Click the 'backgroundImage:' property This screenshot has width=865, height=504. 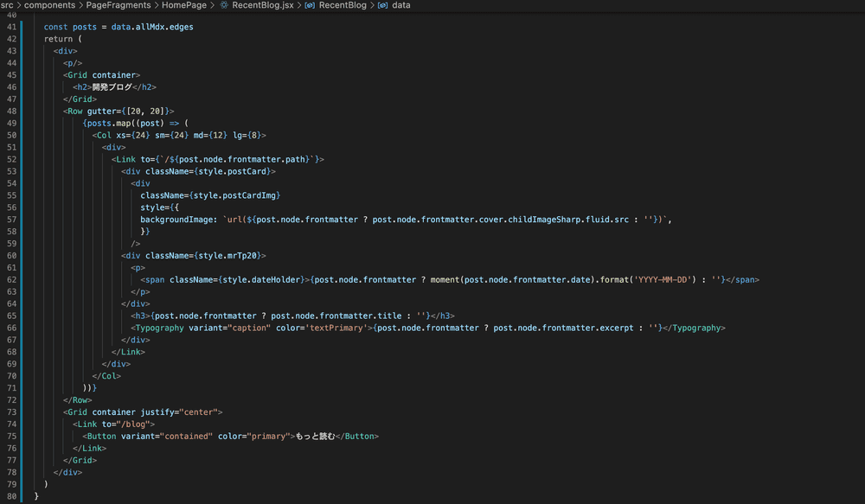click(x=179, y=220)
